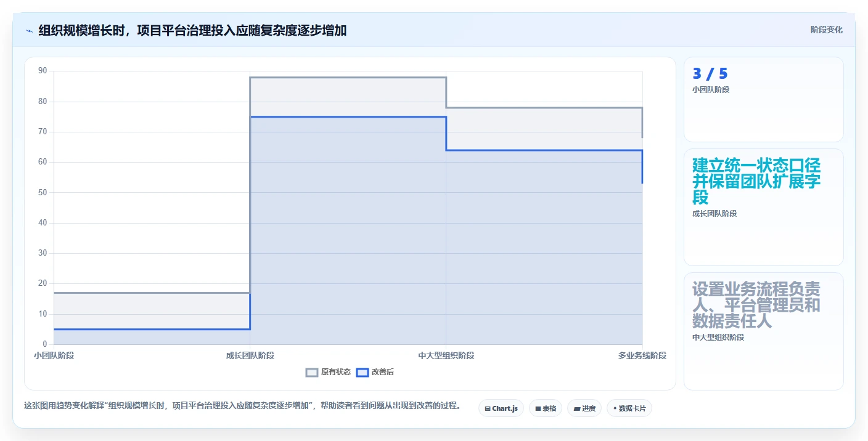Click the 50 tick on the y-axis
This screenshot has width=868, height=441.
tap(43, 192)
